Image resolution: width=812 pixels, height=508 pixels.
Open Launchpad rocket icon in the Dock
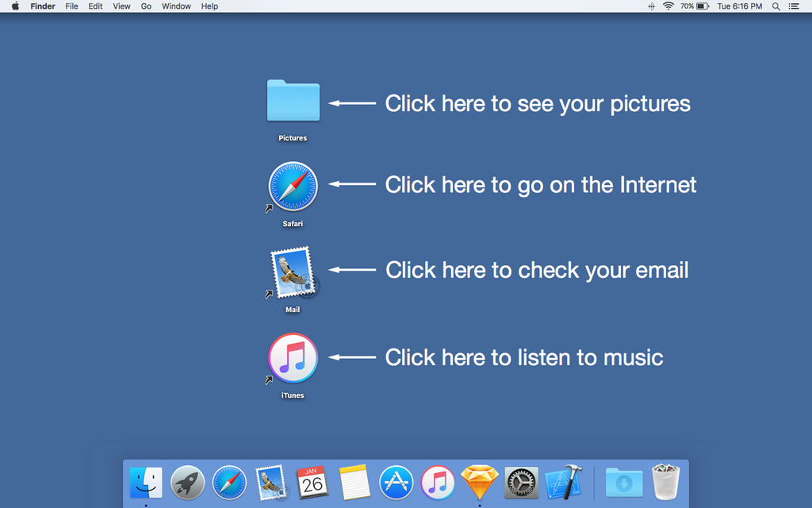187,483
